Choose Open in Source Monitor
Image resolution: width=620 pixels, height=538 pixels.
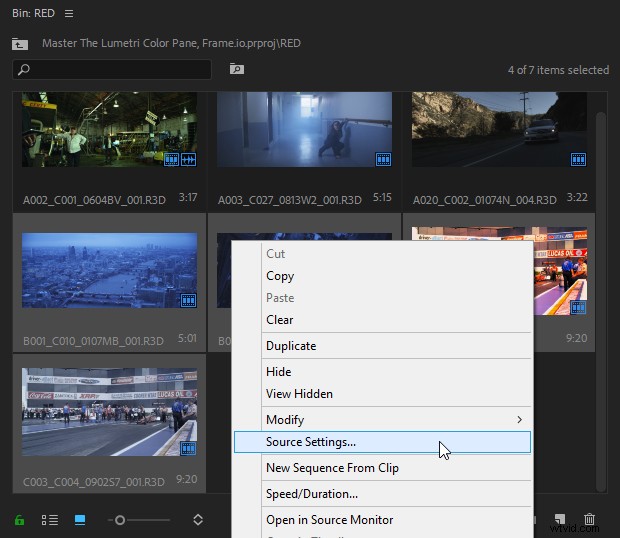point(382,520)
